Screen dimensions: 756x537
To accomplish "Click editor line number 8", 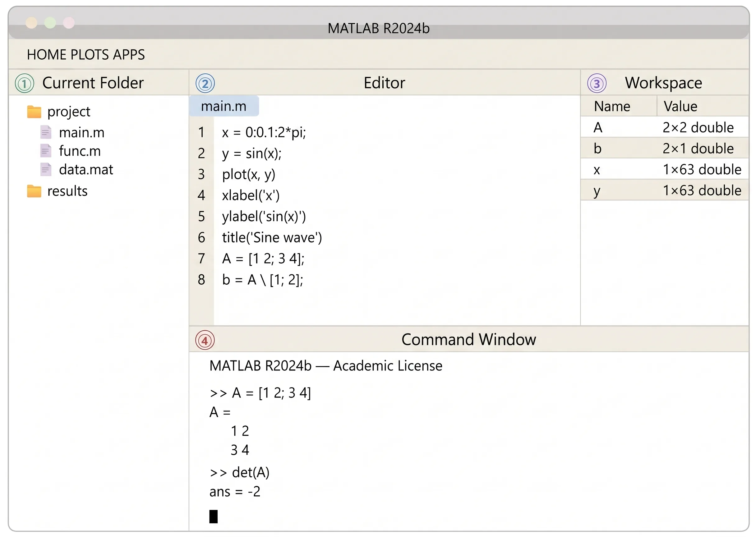I will click(201, 280).
